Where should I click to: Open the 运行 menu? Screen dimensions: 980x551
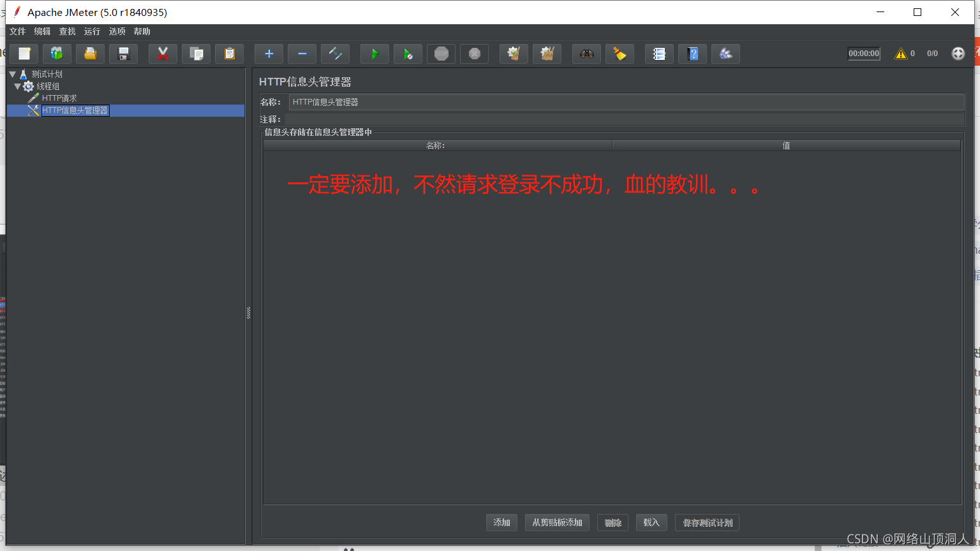93,31
